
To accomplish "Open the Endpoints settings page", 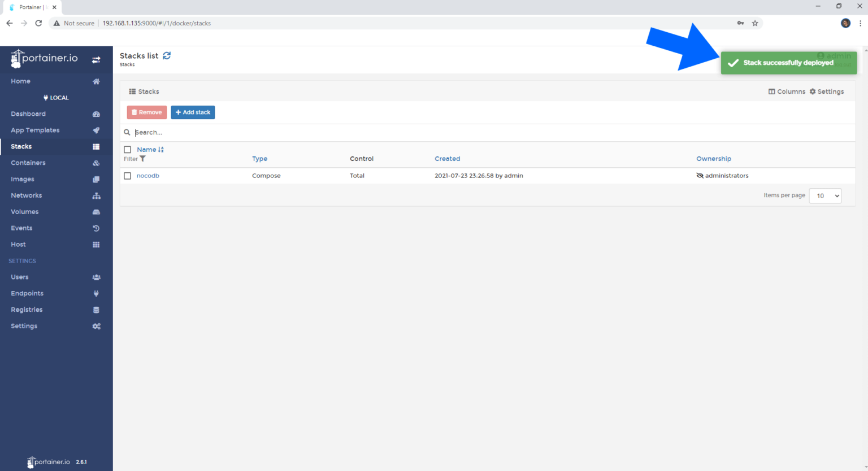I will pyautogui.click(x=27, y=293).
